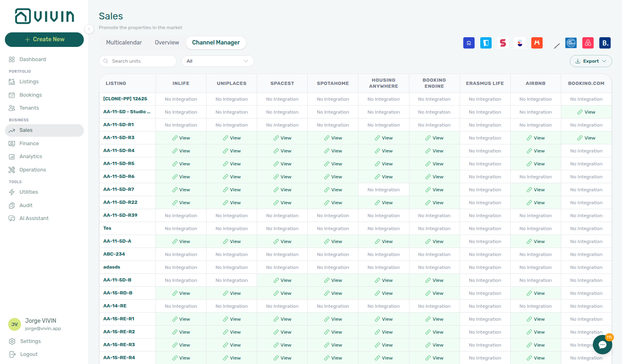This screenshot has width=622, height=364.
Task: View Inlife integration for AA-11-5D-R3
Action: (x=181, y=138)
